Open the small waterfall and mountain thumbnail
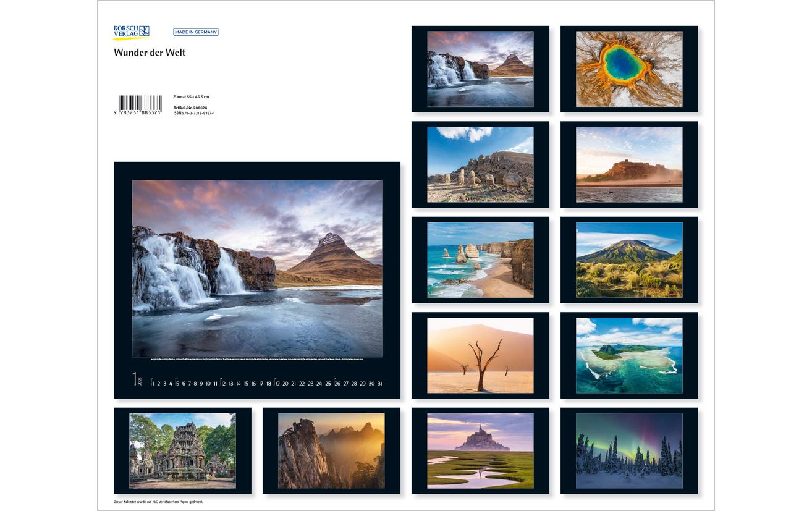The image size is (812, 511). coord(480,69)
